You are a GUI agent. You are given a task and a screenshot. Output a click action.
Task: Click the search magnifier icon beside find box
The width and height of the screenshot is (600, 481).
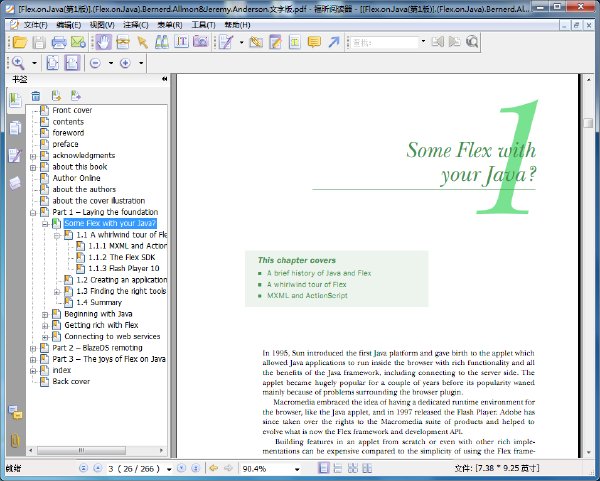coord(472,42)
